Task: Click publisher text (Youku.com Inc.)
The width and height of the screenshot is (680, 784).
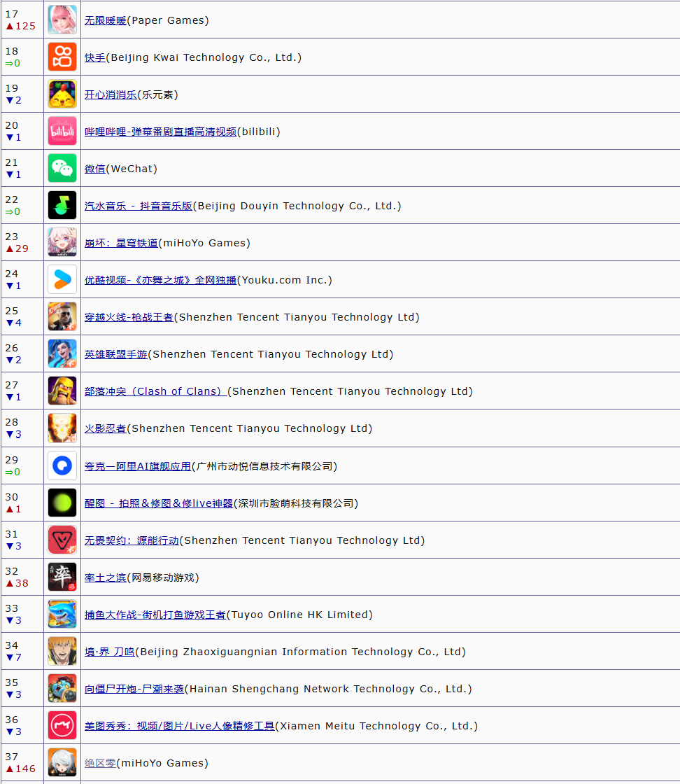Action: click(285, 280)
